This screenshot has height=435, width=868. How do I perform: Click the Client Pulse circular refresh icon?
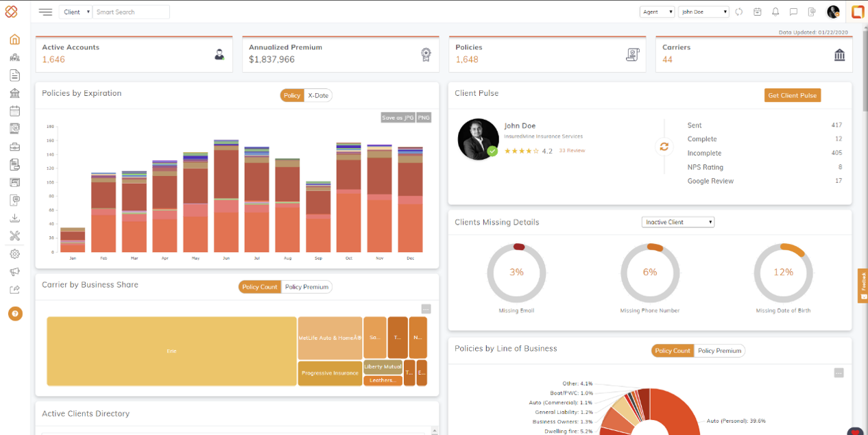pyautogui.click(x=664, y=147)
